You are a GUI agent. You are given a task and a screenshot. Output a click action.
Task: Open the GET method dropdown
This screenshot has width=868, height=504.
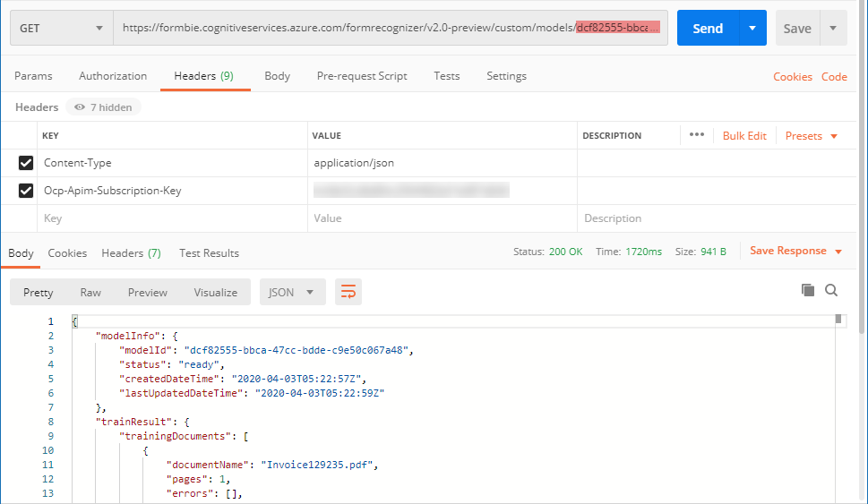61,29
